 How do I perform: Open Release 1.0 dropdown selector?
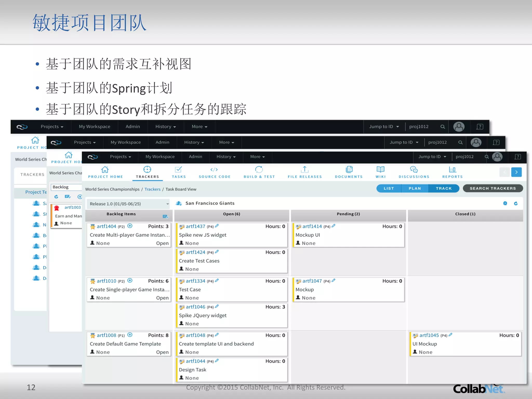point(129,204)
